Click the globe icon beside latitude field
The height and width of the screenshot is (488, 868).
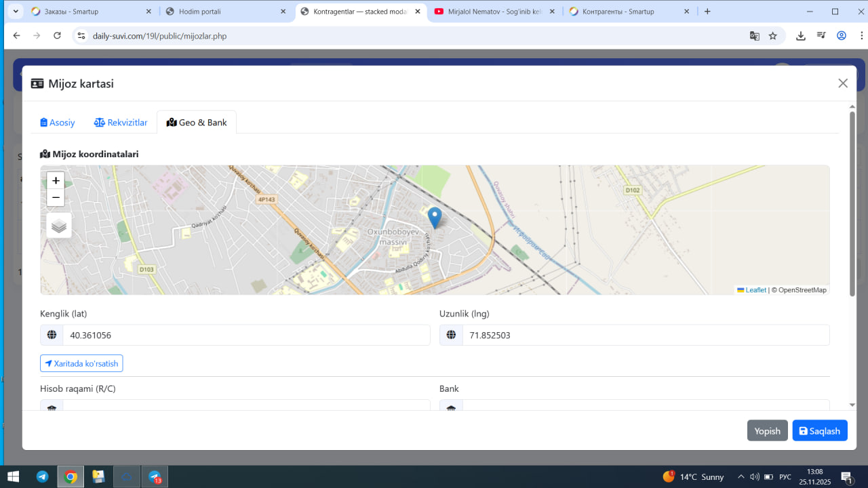tap(52, 335)
